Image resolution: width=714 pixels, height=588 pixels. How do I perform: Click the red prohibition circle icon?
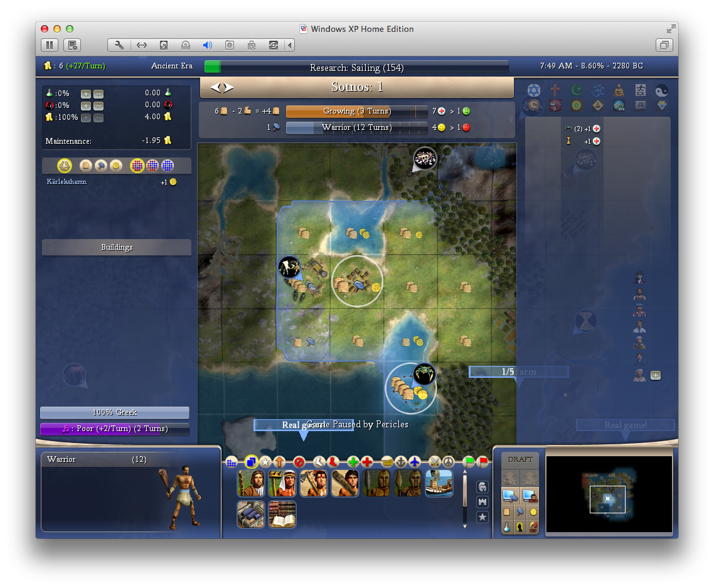pyautogui.click(x=299, y=462)
